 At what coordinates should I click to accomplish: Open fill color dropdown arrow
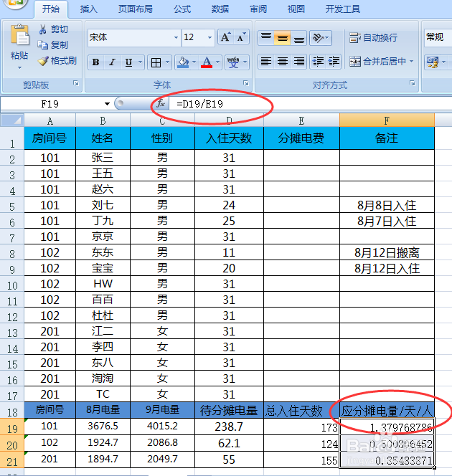194,62
